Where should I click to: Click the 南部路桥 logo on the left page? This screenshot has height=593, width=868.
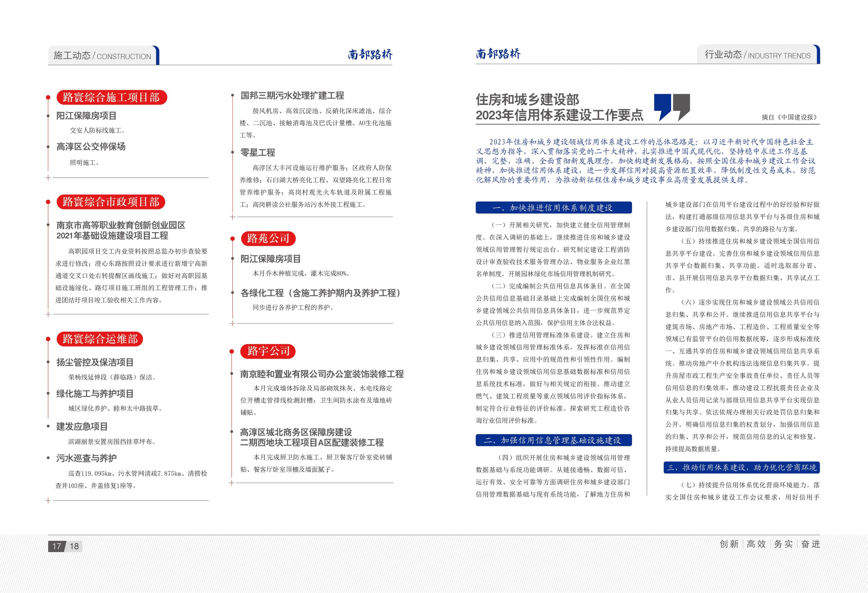click(x=370, y=55)
